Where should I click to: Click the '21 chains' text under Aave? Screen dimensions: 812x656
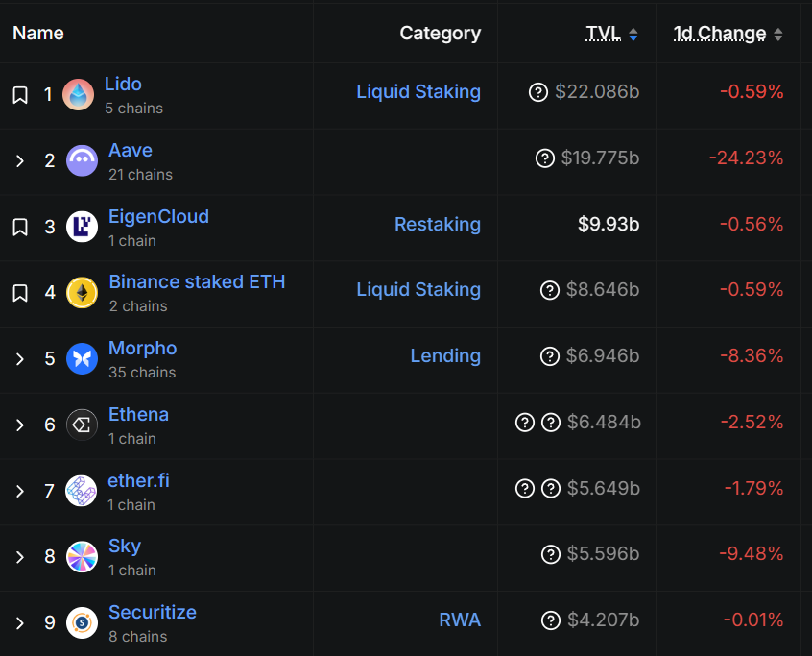[140, 175]
